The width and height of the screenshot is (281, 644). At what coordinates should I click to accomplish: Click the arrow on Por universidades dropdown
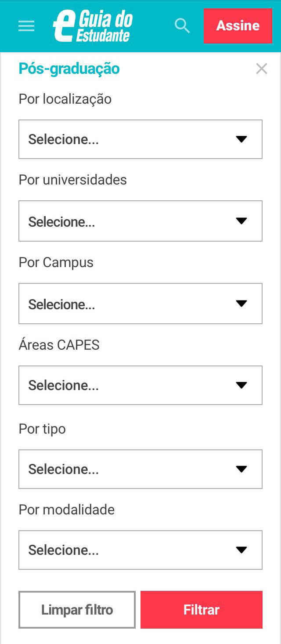click(241, 221)
